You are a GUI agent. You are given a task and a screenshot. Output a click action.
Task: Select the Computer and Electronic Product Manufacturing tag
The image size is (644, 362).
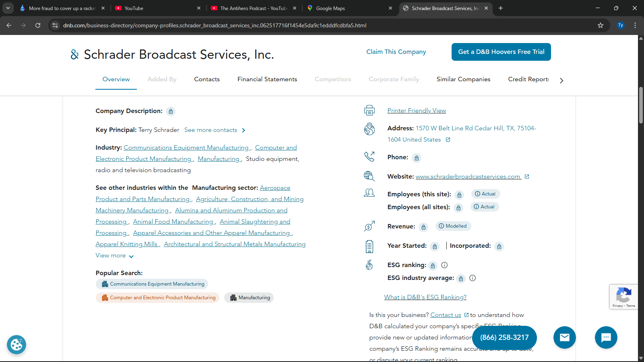[x=157, y=298]
